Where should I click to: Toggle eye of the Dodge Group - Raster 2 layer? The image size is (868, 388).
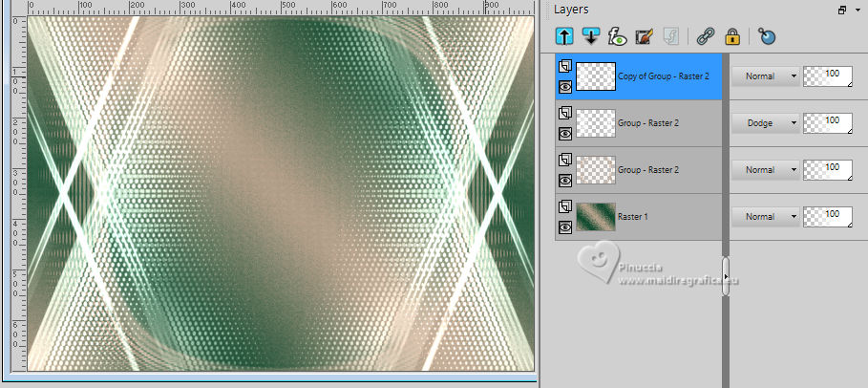pyautogui.click(x=565, y=133)
